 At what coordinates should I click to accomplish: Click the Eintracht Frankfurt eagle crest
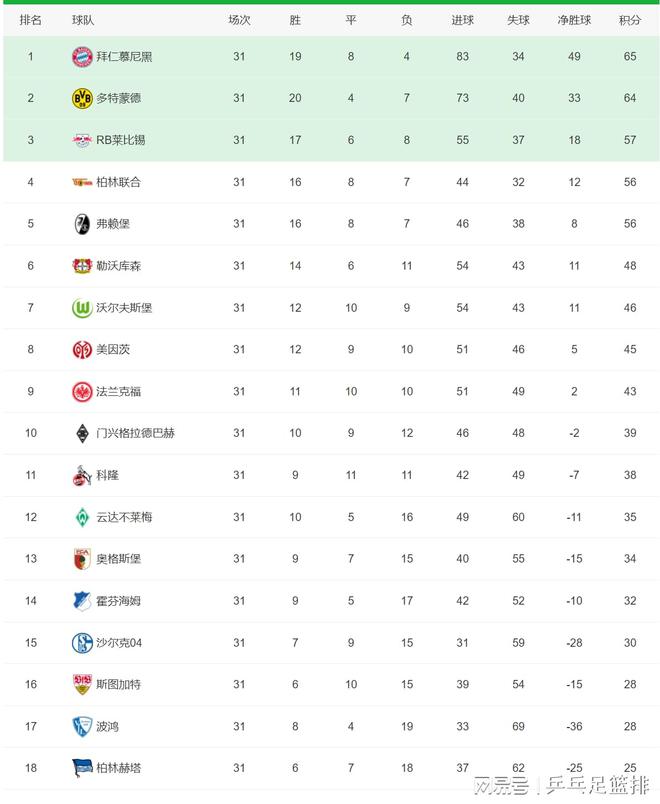pos(82,392)
